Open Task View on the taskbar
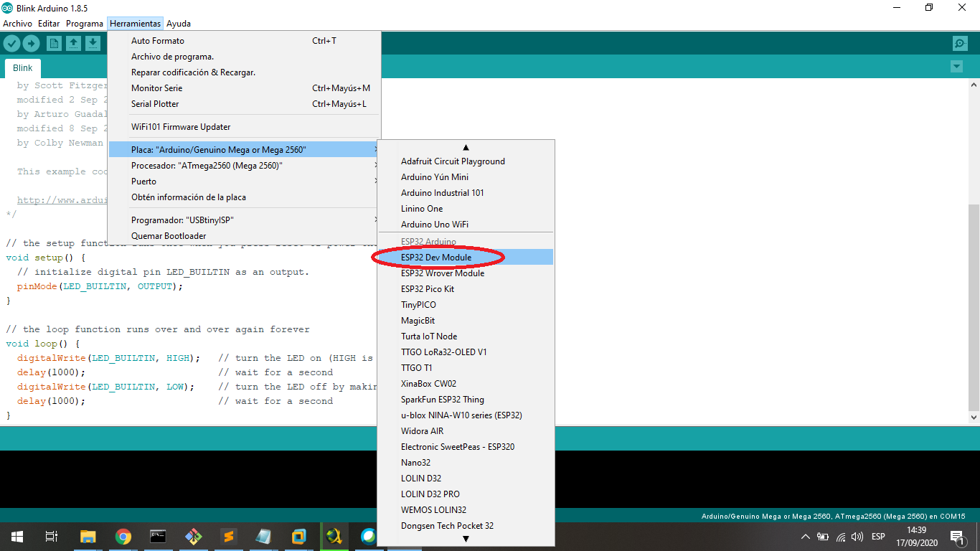 click(x=52, y=537)
